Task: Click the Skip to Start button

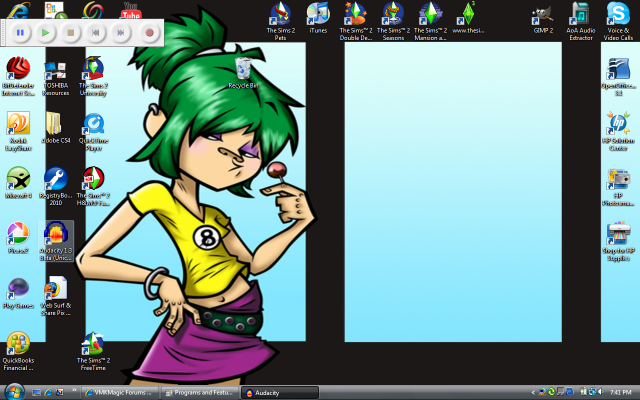Action: click(95, 33)
